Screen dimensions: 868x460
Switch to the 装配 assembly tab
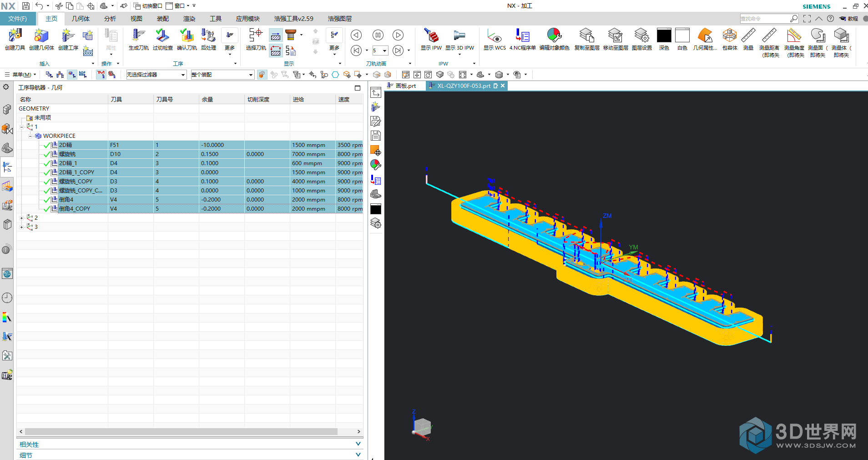coord(163,19)
